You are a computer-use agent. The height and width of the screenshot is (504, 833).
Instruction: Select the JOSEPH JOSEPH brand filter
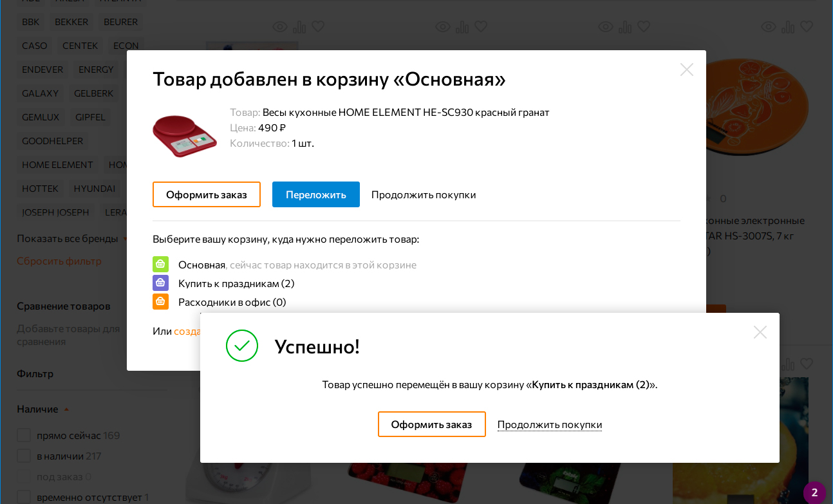click(56, 212)
